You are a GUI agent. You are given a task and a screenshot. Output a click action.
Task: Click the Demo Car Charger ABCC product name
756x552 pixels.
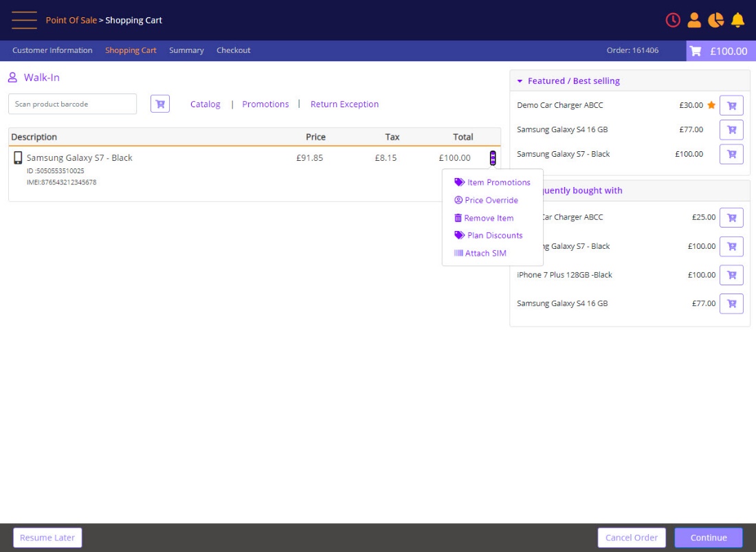pos(559,105)
